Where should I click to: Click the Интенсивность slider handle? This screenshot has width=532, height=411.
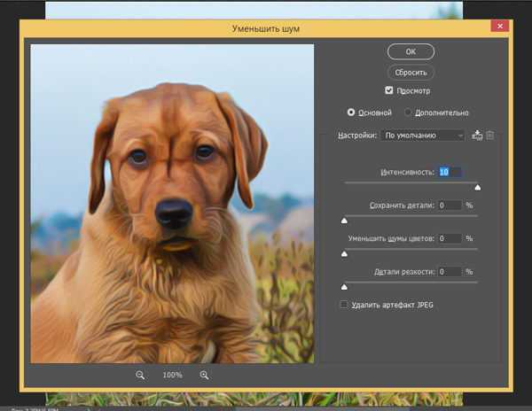tap(477, 188)
